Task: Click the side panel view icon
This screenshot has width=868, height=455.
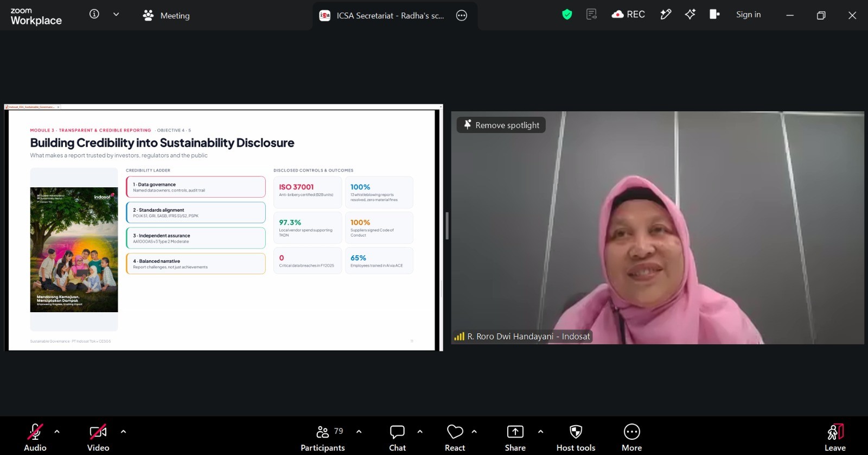Action: [x=714, y=15]
